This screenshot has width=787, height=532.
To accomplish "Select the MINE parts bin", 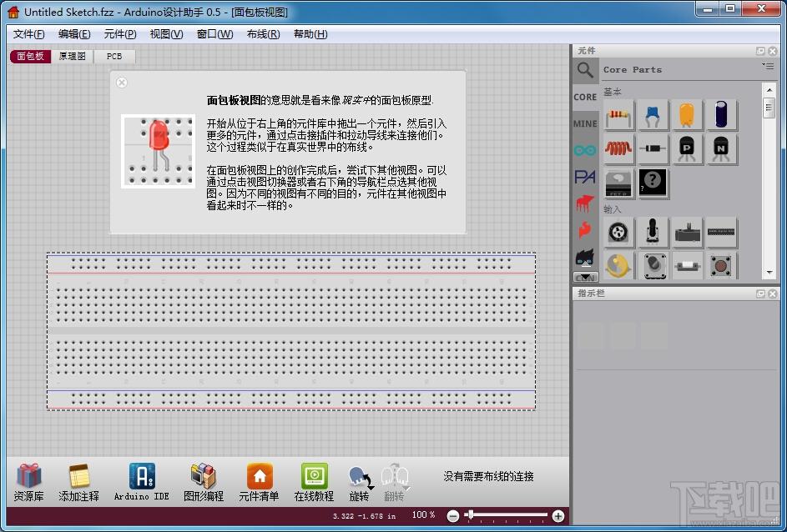I will click(585, 123).
